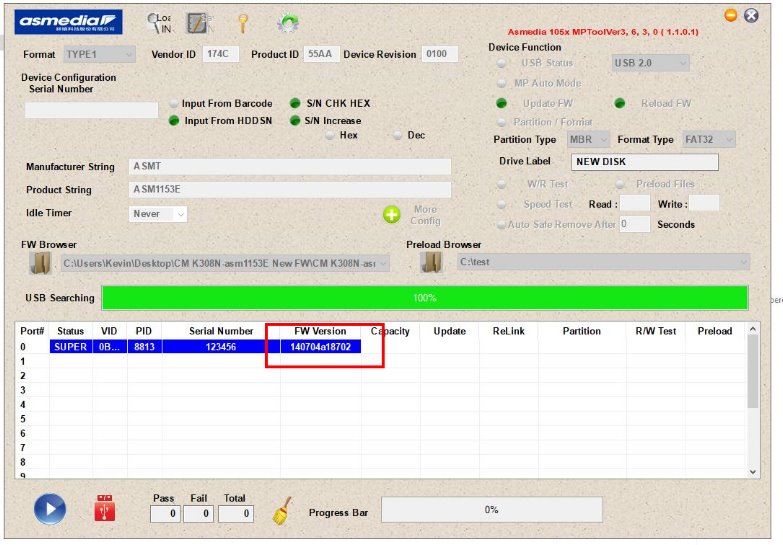Screen dimensions: 783x545
Task: Enable the Speed Test option
Action: [x=501, y=204]
